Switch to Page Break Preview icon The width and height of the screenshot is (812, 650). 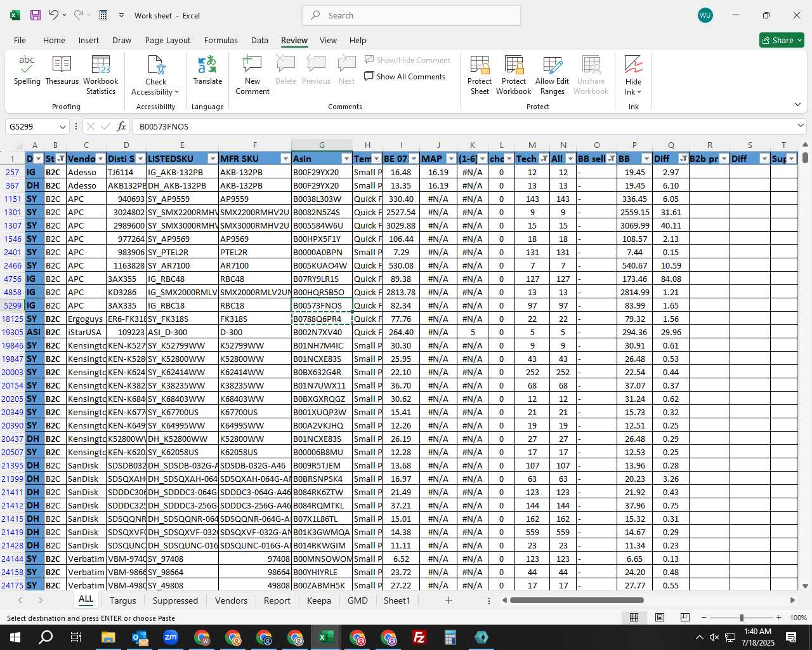point(685,618)
